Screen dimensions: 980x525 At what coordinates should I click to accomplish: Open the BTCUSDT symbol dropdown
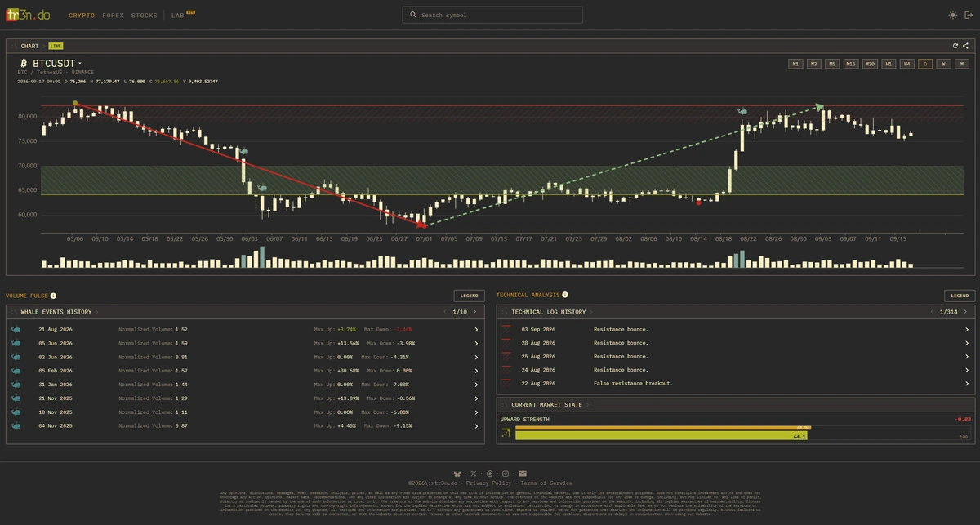(57, 63)
